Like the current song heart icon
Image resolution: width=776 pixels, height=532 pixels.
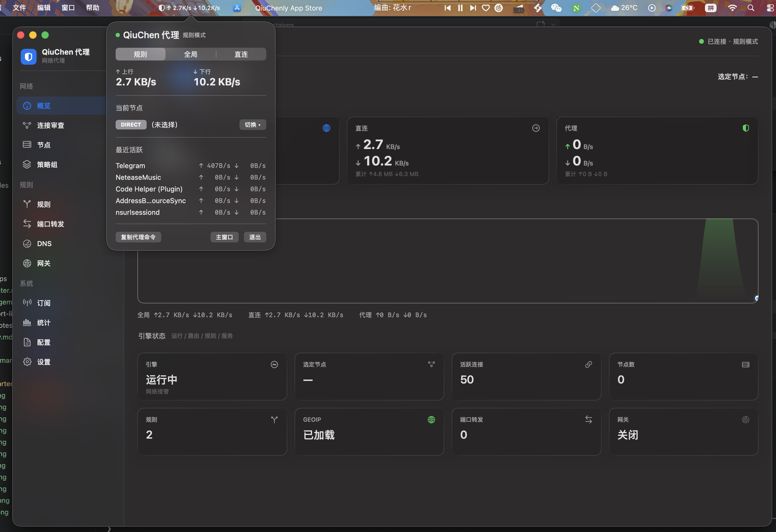pos(486,8)
